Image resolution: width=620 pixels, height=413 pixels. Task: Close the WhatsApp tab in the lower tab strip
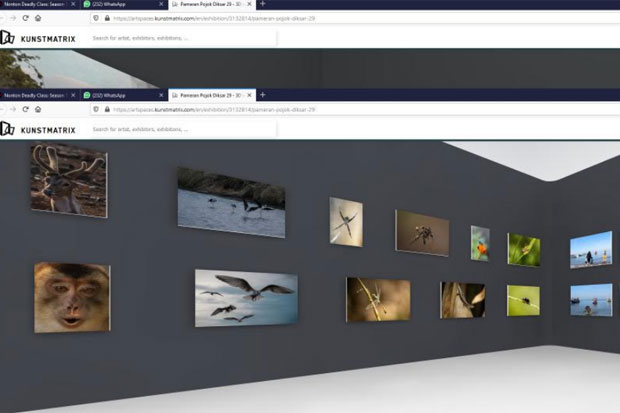161,95
